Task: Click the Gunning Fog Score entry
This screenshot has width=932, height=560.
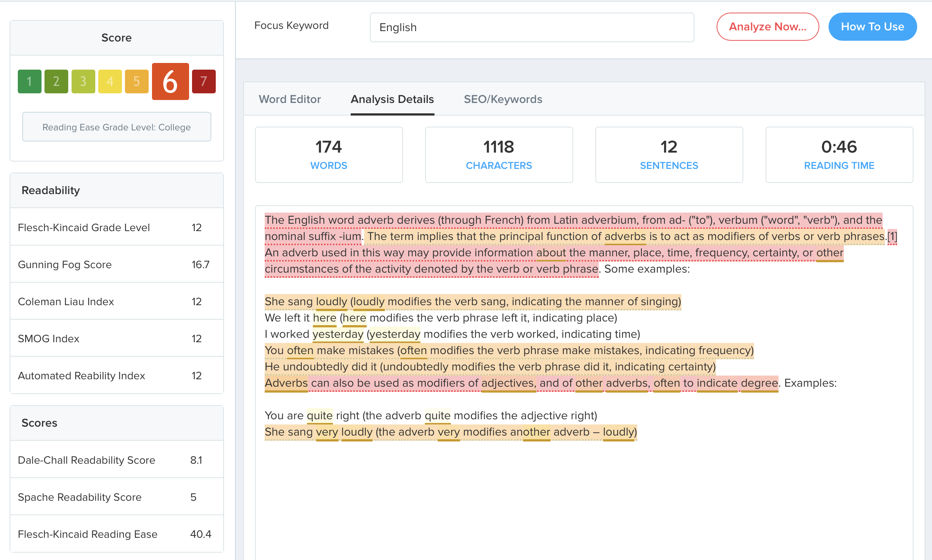Action: point(116,264)
